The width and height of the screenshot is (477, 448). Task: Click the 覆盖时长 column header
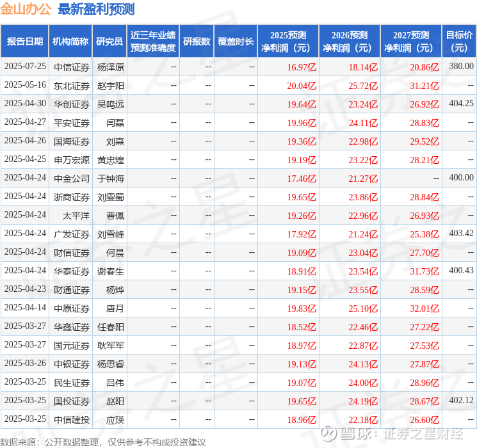(236, 42)
